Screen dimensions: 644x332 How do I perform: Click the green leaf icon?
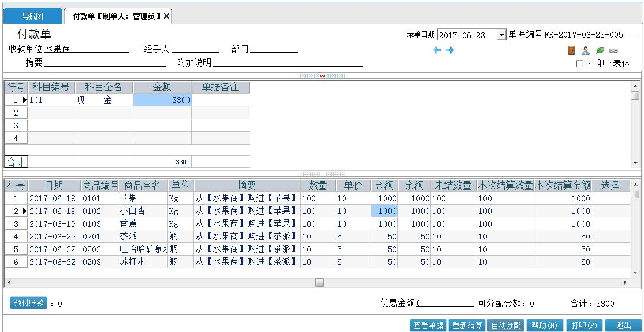(600, 50)
